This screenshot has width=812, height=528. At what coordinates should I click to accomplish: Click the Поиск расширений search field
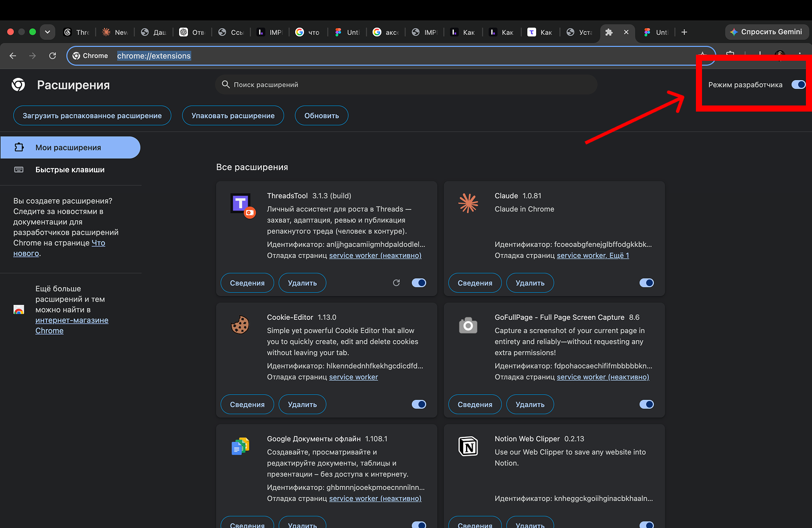406,85
